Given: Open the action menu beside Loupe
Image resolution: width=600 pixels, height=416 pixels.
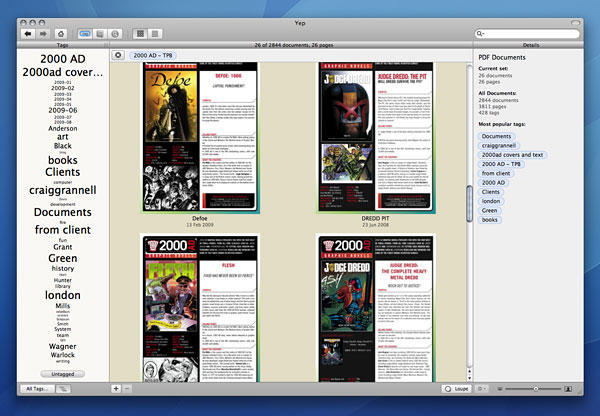Looking at the screenshot, I should 483,387.
